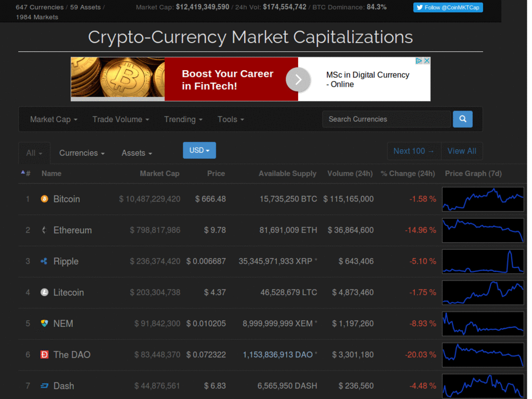
Task: Sort by % Change (24h) column
Action: point(407,174)
